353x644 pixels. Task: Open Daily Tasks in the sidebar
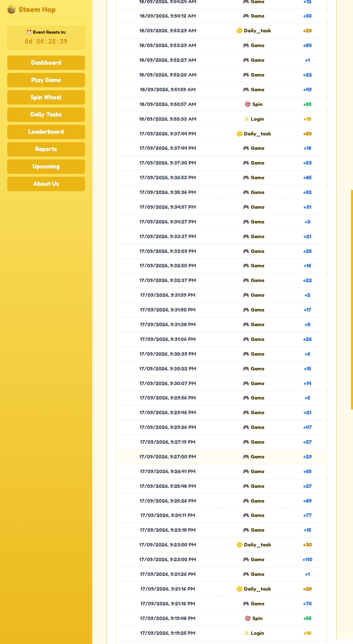point(46,115)
